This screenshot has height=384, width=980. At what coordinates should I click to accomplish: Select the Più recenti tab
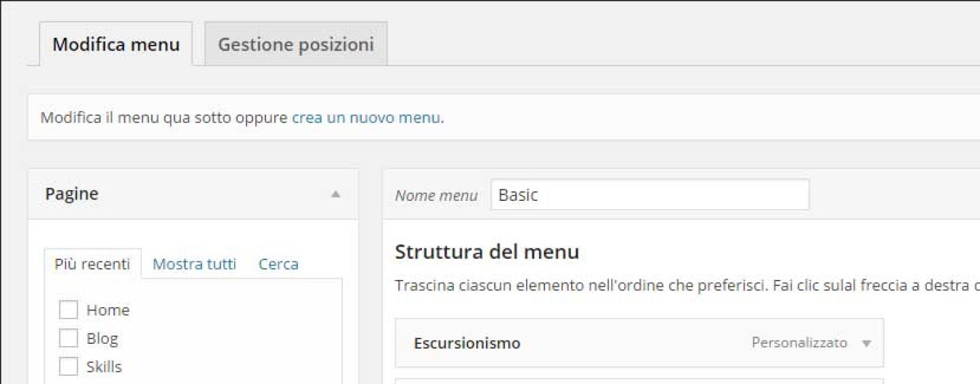coord(93,263)
